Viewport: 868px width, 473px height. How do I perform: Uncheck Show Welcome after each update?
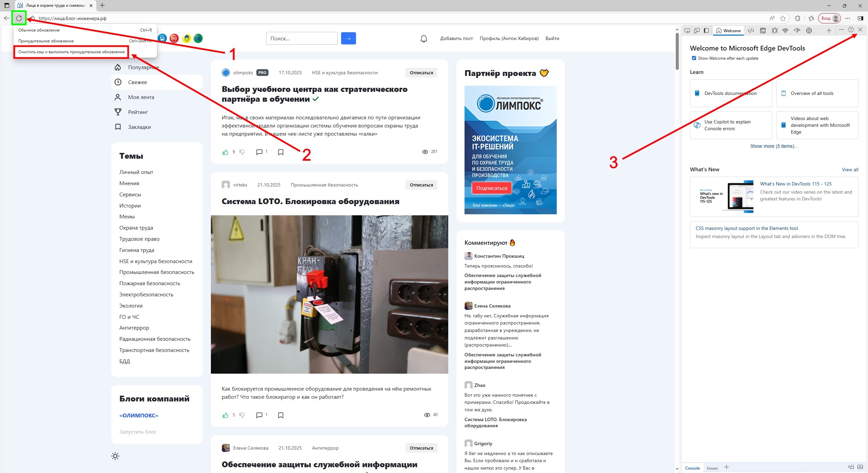tap(694, 58)
